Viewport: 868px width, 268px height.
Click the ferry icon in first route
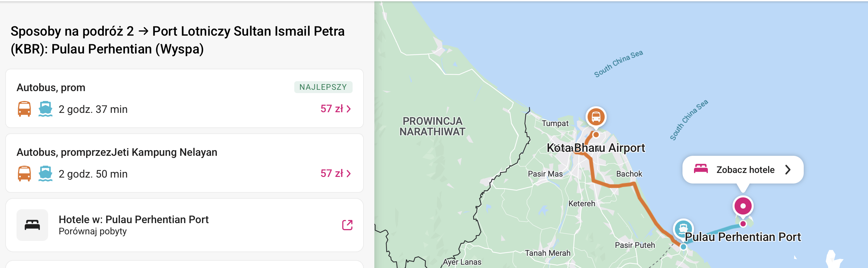point(45,109)
